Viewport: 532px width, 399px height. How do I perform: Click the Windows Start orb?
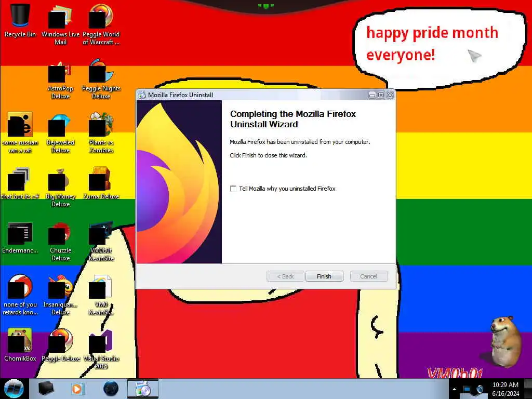point(14,389)
